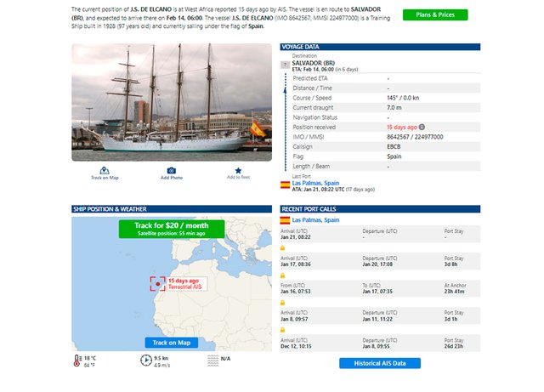Open Las Palmas, Spain last port link
This screenshot has height=392, width=544.
click(x=315, y=182)
